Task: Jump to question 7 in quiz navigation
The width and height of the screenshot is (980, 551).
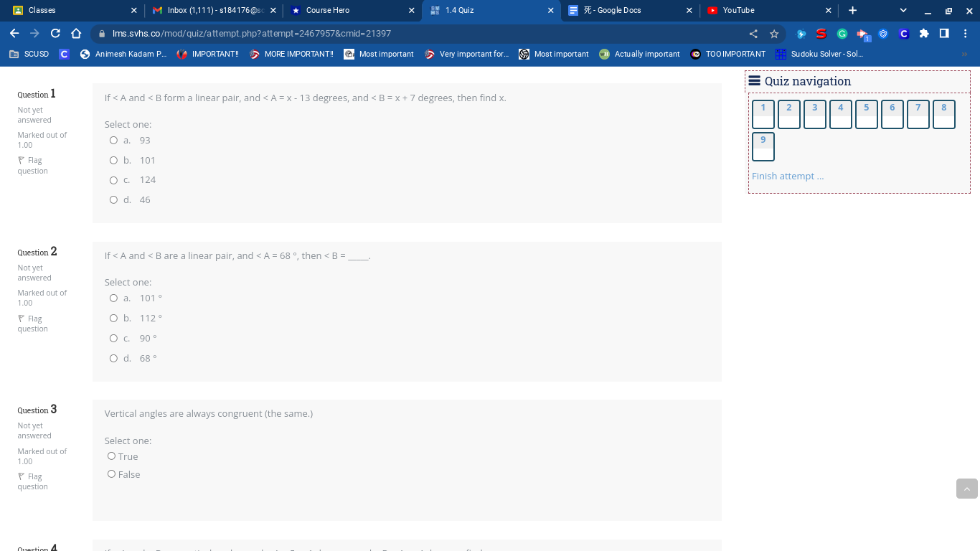Action: tap(918, 115)
